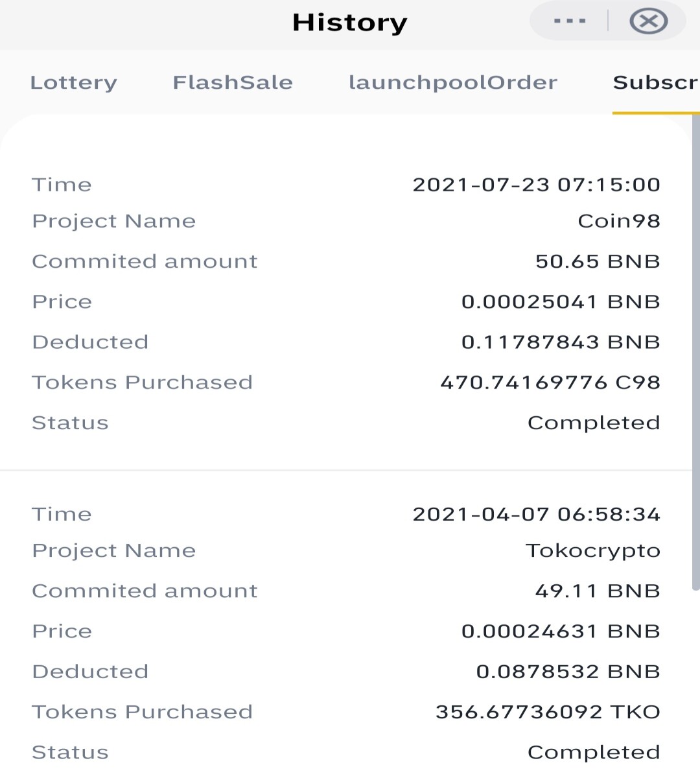Open the three-dot more options menu

click(x=570, y=21)
